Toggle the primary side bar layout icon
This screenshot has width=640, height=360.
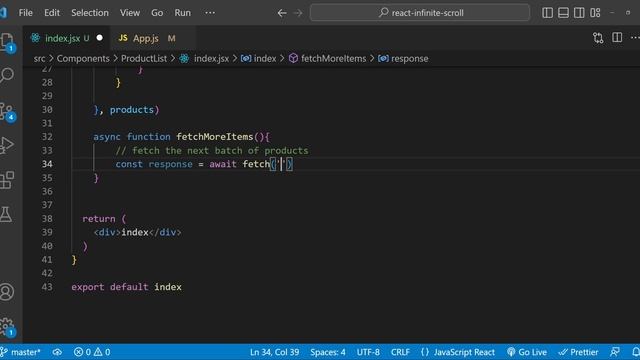pos(547,13)
